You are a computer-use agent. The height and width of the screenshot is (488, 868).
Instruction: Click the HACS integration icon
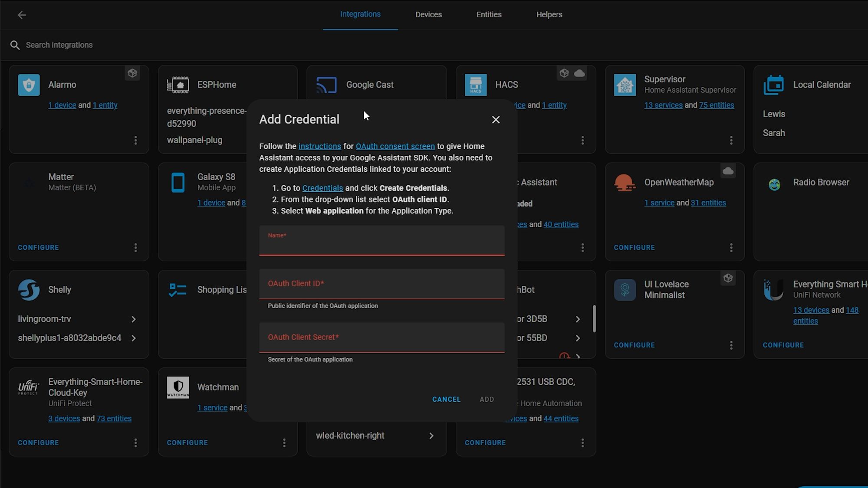[476, 85]
